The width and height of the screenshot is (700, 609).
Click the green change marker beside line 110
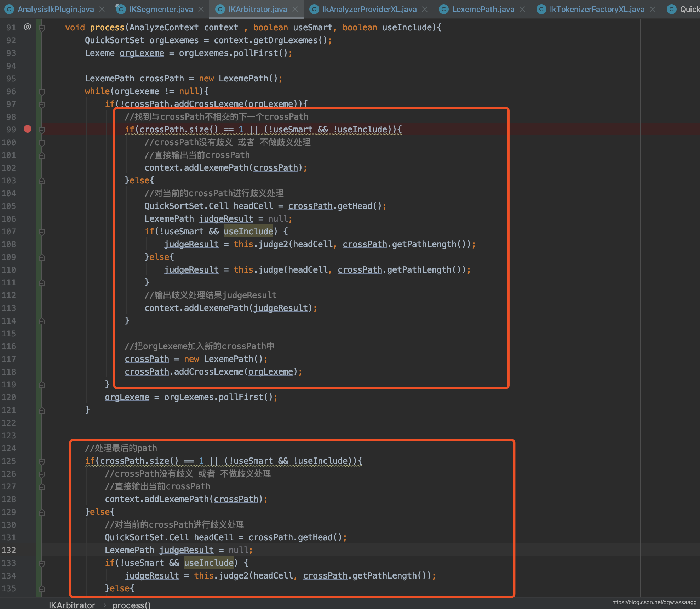39,270
